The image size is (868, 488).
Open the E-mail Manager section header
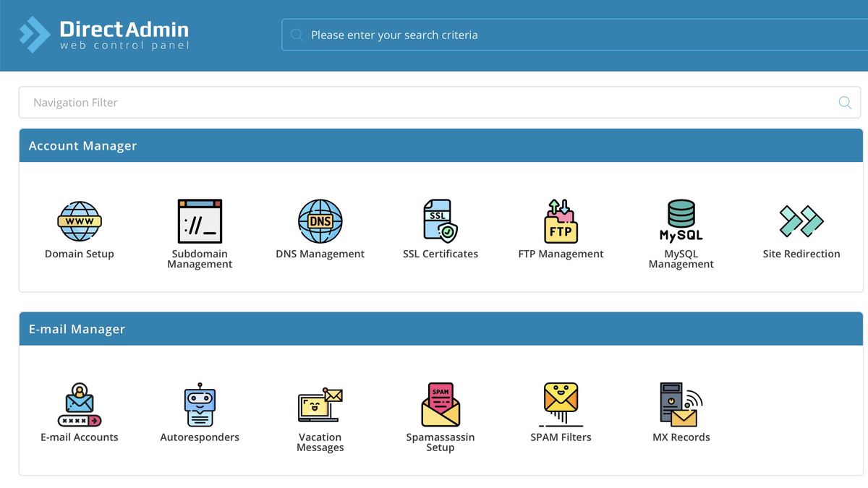tap(76, 329)
